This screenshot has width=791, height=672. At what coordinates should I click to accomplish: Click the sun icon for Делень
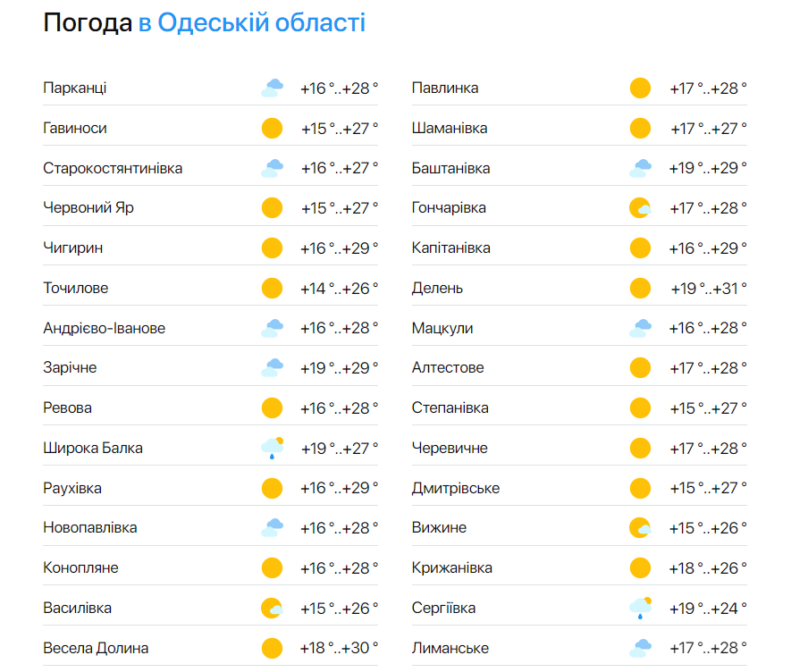(x=640, y=288)
